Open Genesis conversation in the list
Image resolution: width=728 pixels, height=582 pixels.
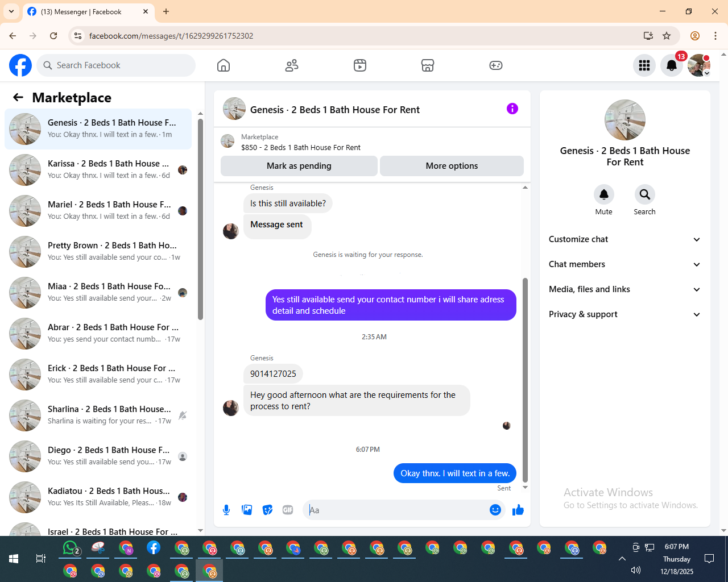98,129
